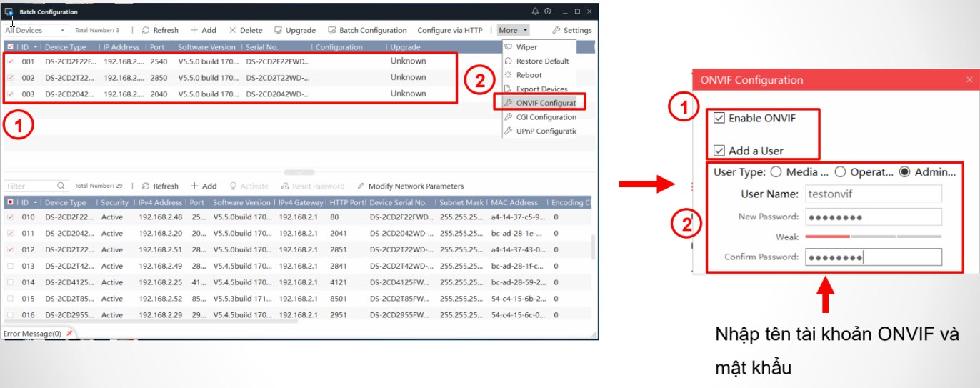Click the Upgrade toolbar icon
The height and width of the screenshot is (388, 980).
click(279, 31)
